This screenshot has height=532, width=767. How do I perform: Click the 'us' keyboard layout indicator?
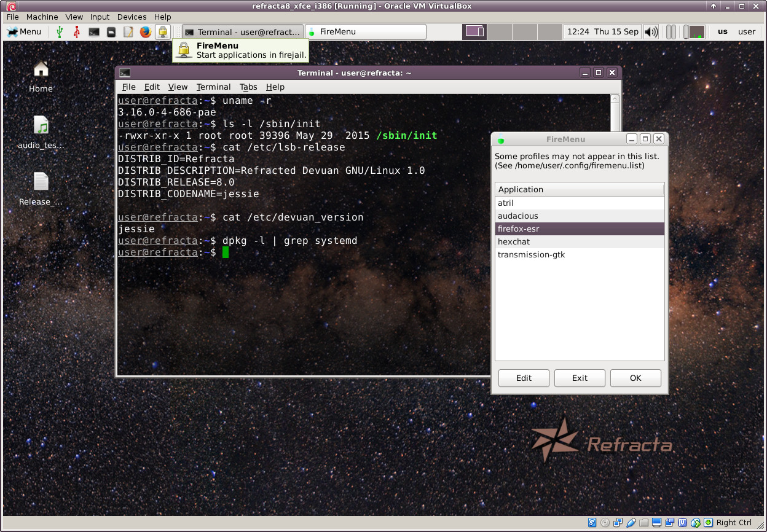[723, 32]
